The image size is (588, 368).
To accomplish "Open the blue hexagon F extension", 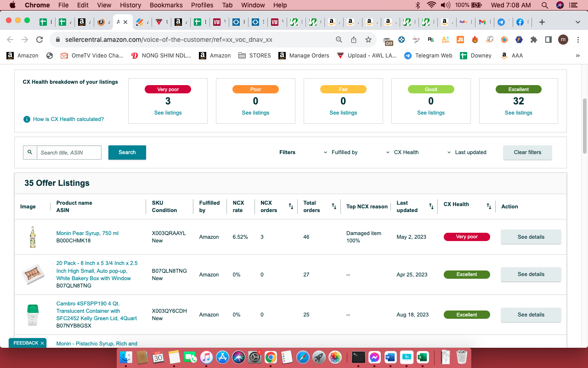I will pyautogui.click(x=519, y=40).
